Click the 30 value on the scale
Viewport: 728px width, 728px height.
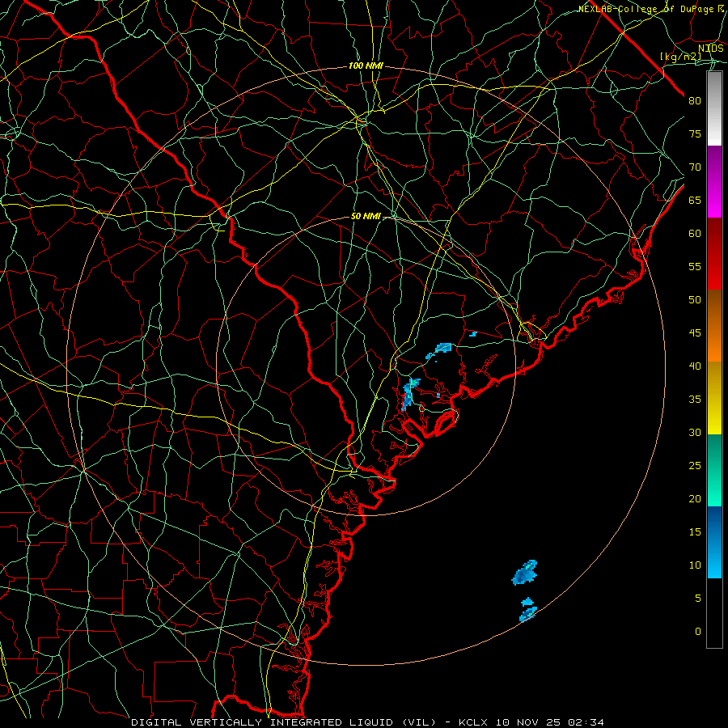coord(695,432)
